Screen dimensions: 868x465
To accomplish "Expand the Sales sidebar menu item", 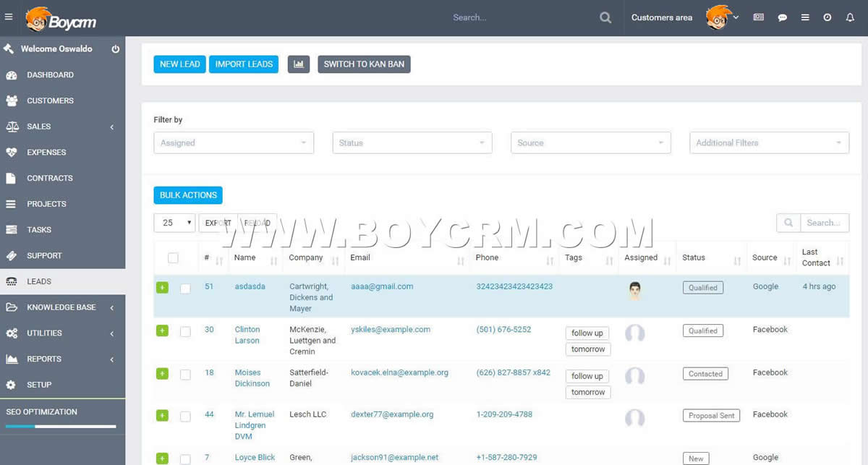I will point(39,127).
